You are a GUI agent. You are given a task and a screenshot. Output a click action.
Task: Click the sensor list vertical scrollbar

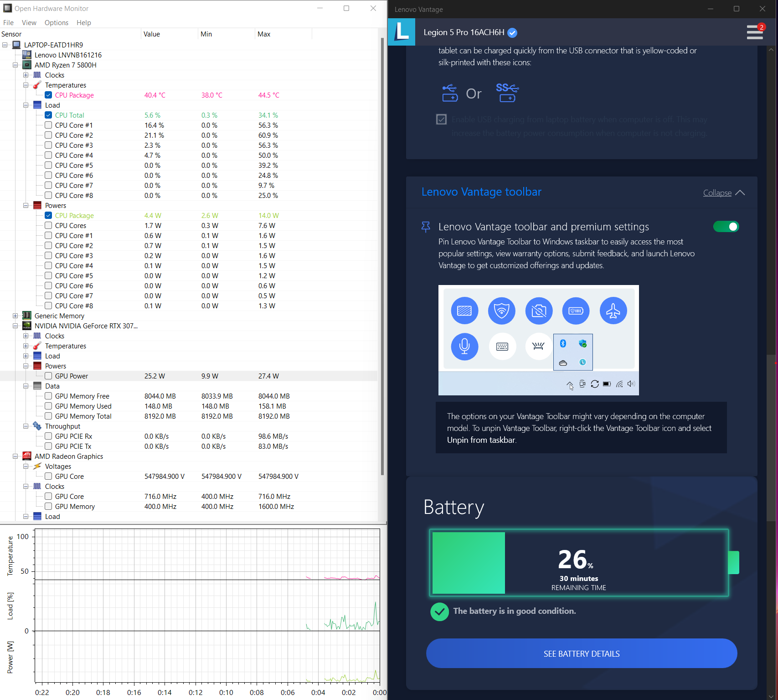pyautogui.click(x=382, y=256)
